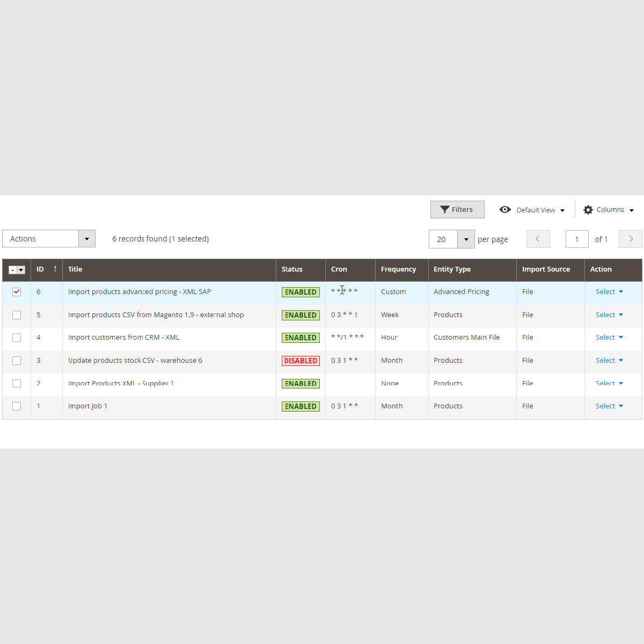Click the Columns gear icon

[x=588, y=210]
